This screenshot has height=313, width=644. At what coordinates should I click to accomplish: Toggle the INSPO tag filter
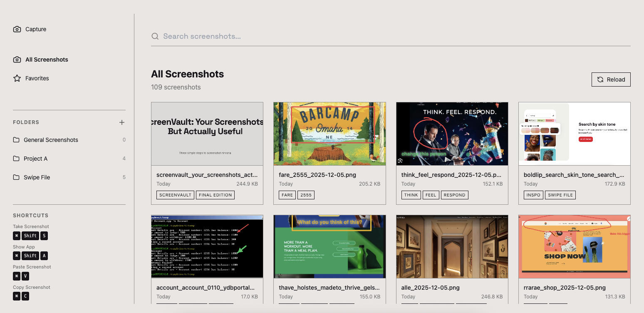533,195
